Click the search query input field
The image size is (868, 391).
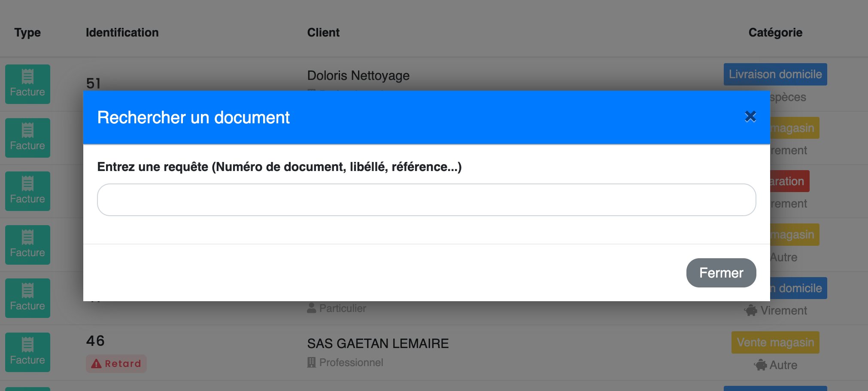[426, 200]
